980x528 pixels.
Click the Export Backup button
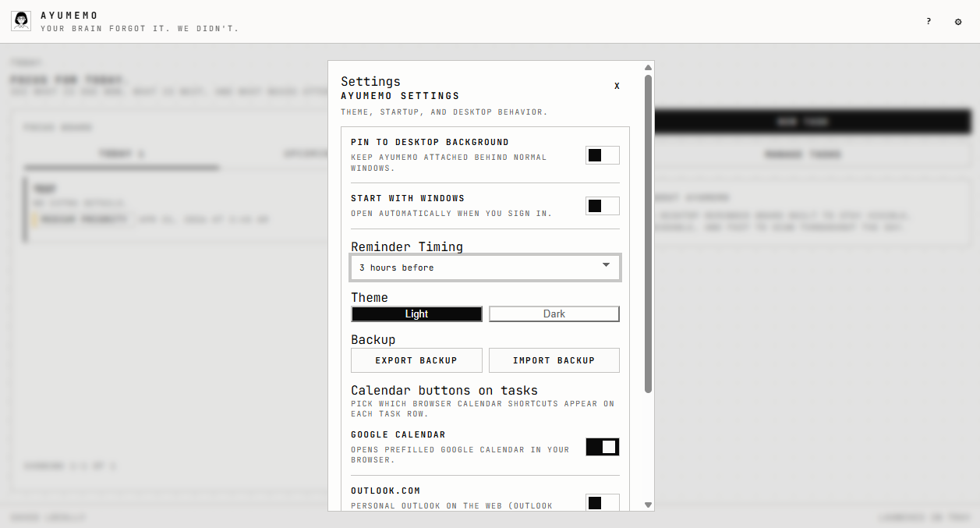tap(417, 360)
